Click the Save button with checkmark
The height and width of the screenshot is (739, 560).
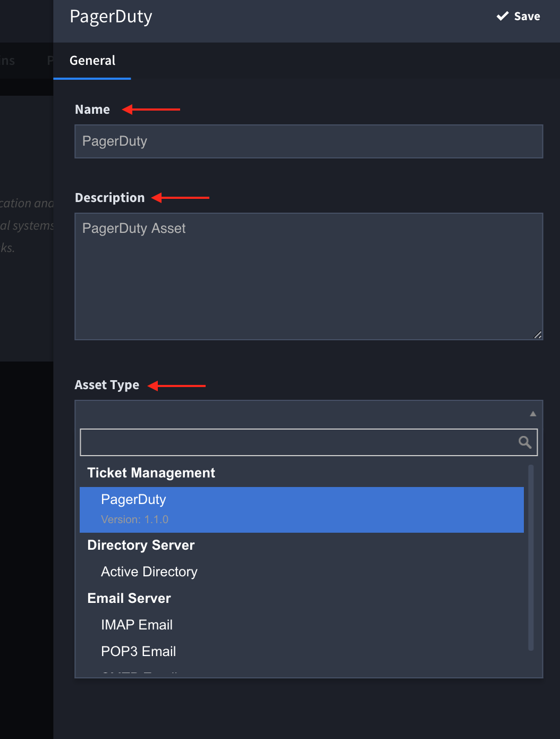coord(519,16)
